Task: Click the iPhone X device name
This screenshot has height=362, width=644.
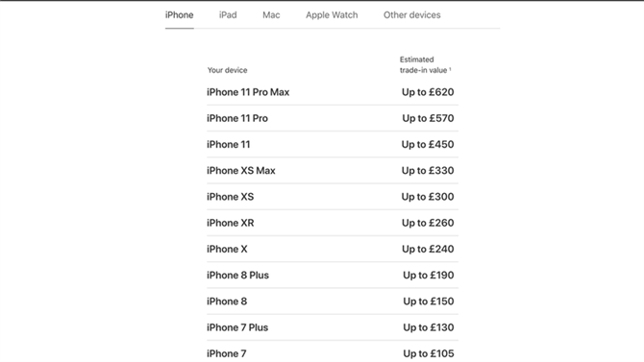Action: coord(227,249)
